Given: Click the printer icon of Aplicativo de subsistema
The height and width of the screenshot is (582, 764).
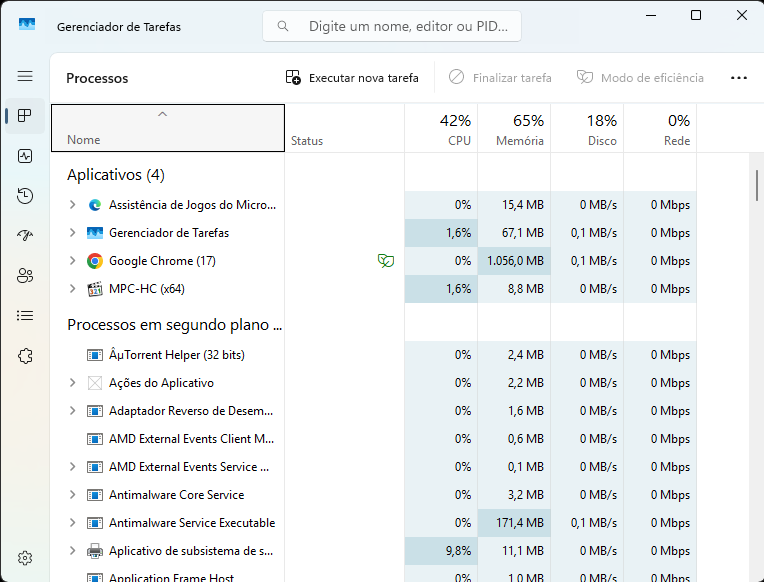Looking at the screenshot, I should [95, 551].
